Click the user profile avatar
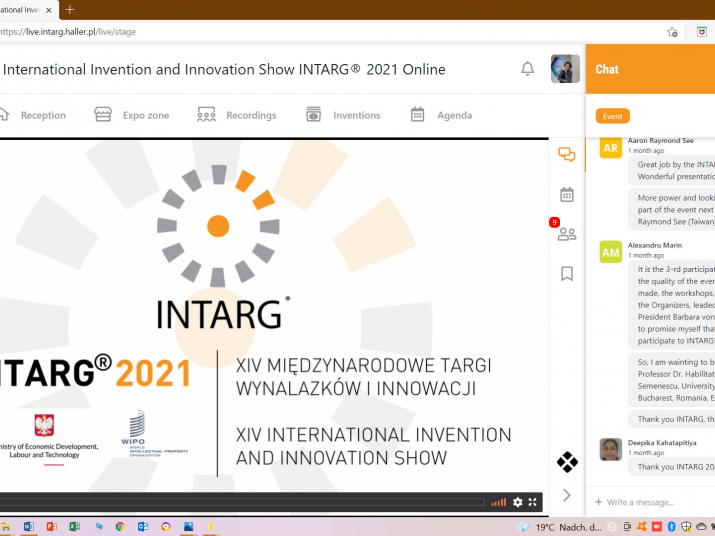715x536 pixels. (565, 69)
